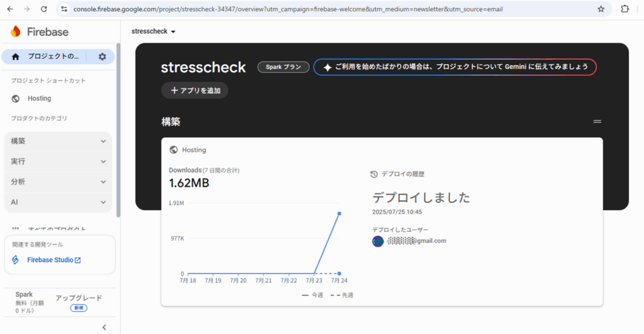Click the Firebase Studio icon
The image size is (644, 334).
click(15, 260)
